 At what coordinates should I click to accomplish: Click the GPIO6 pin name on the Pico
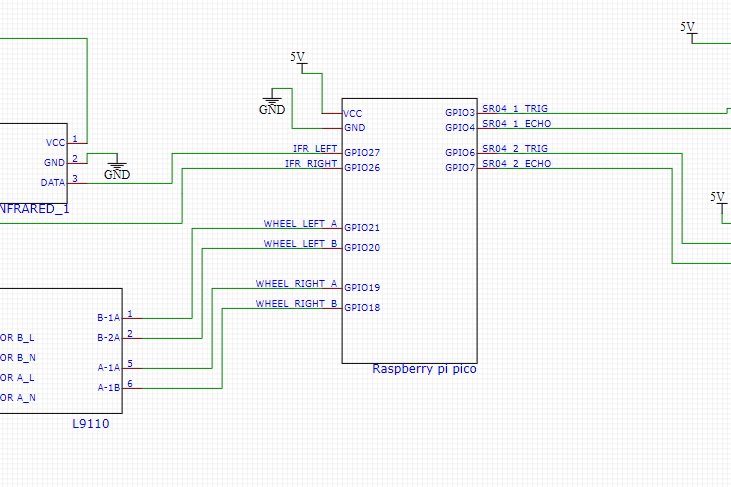click(460, 153)
